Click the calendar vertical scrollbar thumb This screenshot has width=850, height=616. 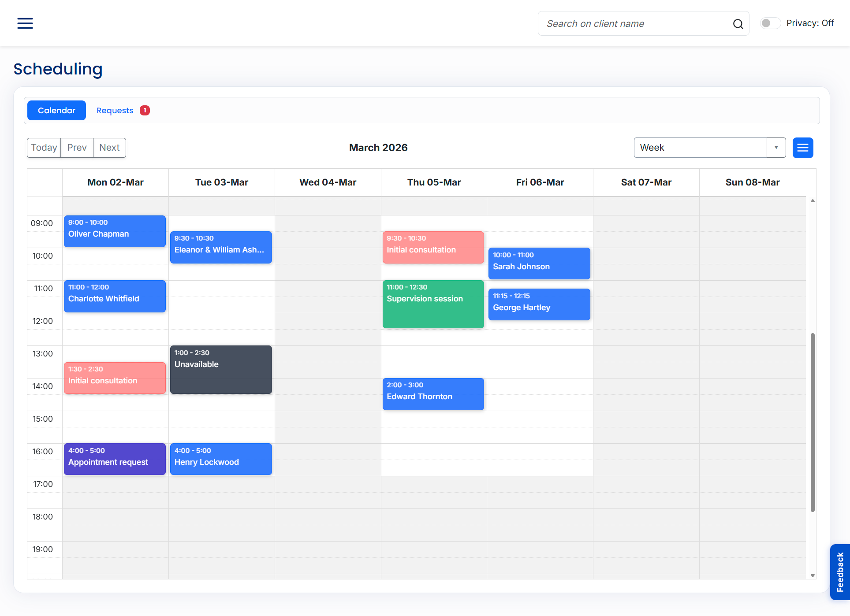point(813,422)
